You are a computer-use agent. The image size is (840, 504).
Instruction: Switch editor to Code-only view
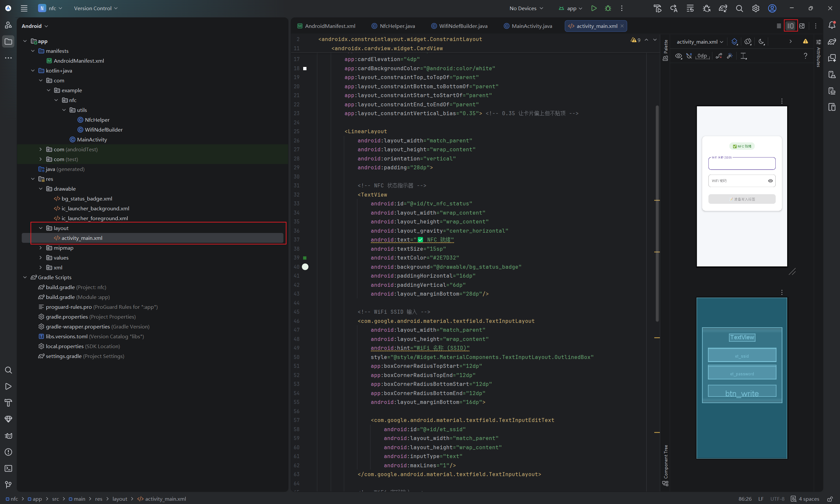click(x=779, y=26)
